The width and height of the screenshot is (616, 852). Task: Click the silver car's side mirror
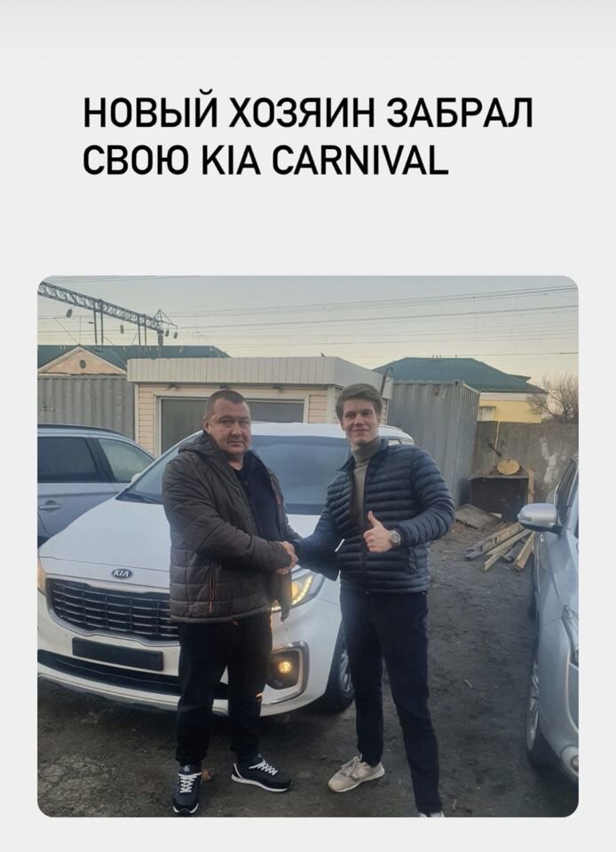pyautogui.click(x=539, y=517)
